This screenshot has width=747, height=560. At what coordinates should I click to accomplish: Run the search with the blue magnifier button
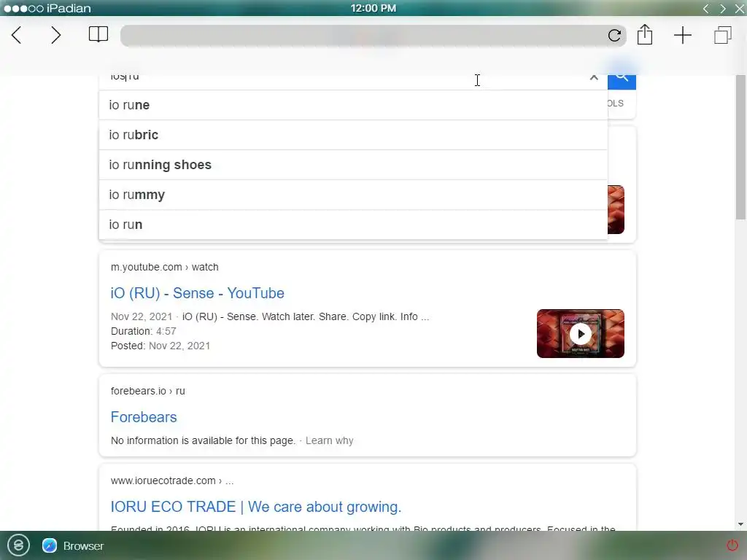pos(622,81)
